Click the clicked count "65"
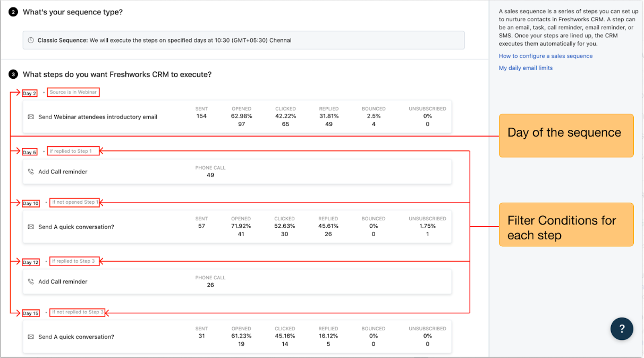 pos(285,124)
